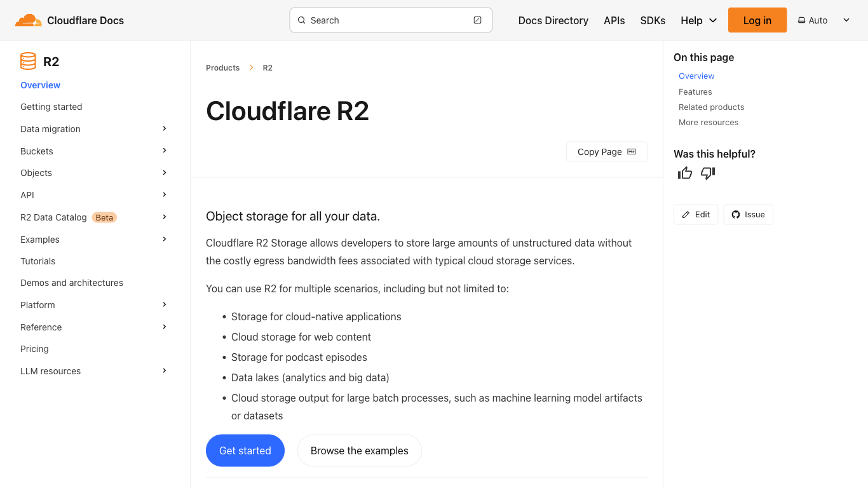Image resolution: width=868 pixels, height=488 pixels.
Task: Expand the Data migration section
Action: tap(165, 128)
